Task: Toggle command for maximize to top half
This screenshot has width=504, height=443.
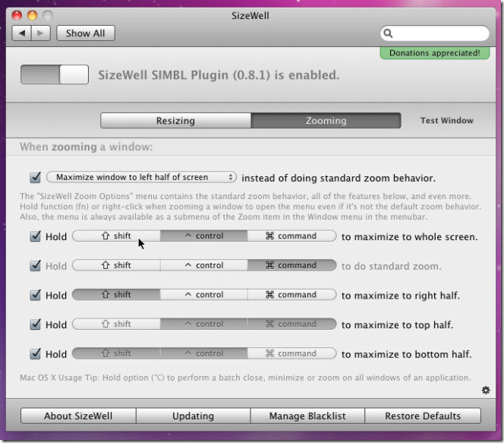Action: [292, 324]
